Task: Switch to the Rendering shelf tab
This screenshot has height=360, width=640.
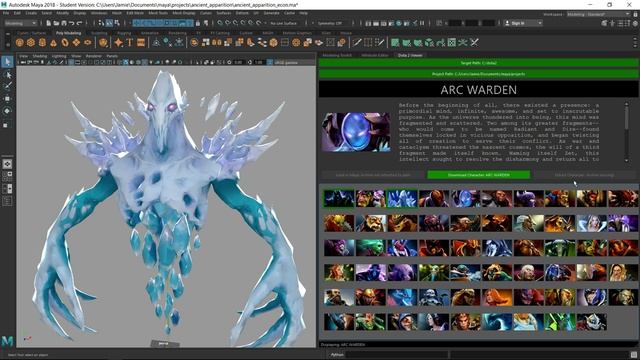Action: click(x=177, y=33)
